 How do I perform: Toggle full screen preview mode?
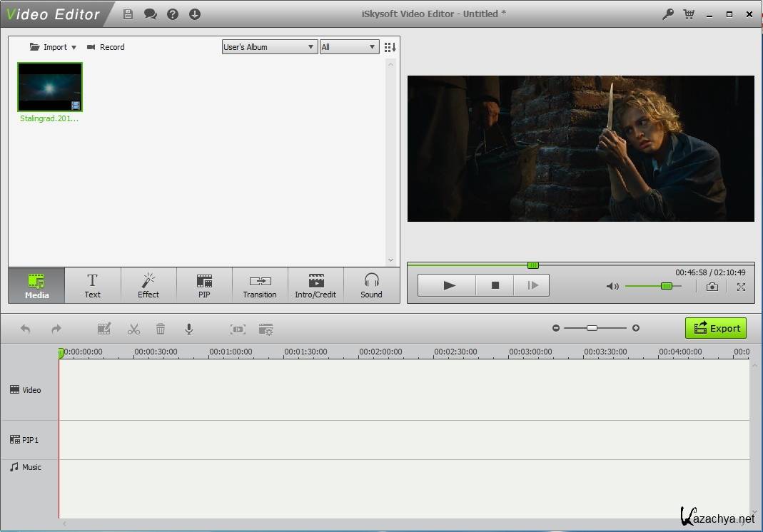pos(741,287)
